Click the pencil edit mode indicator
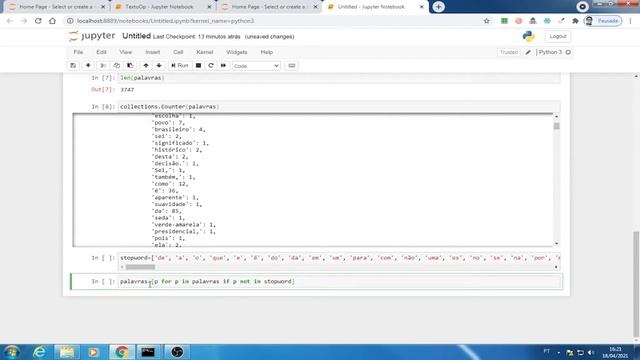Viewport: 640px width, 360px height. (x=528, y=52)
